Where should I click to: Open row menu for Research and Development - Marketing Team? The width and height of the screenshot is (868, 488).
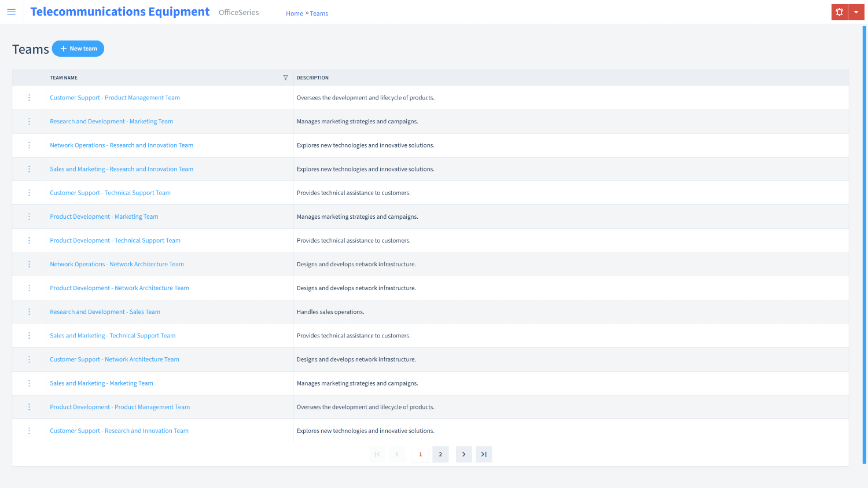point(29,122)
